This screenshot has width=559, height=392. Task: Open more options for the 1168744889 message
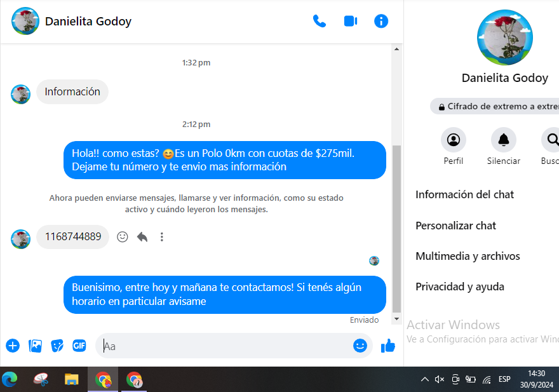click(x=162, y=237)
